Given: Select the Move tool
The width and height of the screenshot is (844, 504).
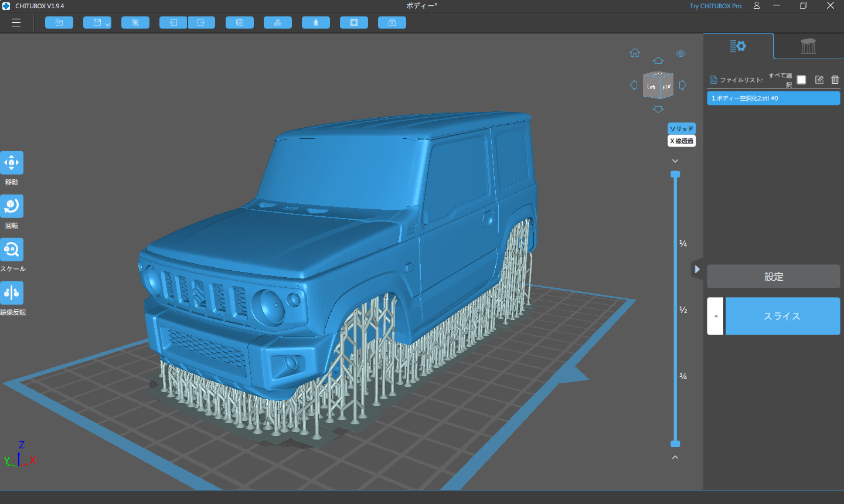Looking at the screenshot, I should 12,163.
